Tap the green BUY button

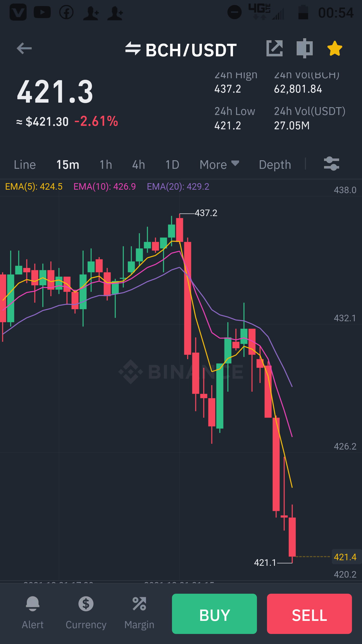pyautogui.click(x=214, y=614)
